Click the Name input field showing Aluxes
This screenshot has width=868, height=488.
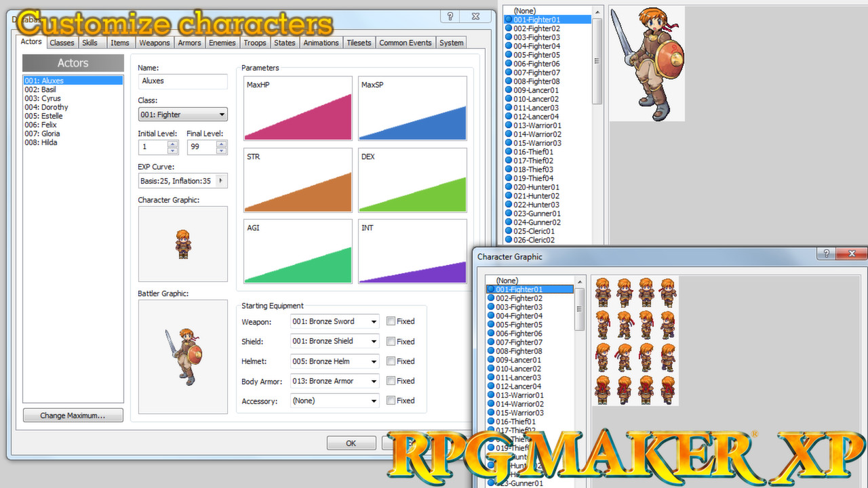tap(182, 81)
